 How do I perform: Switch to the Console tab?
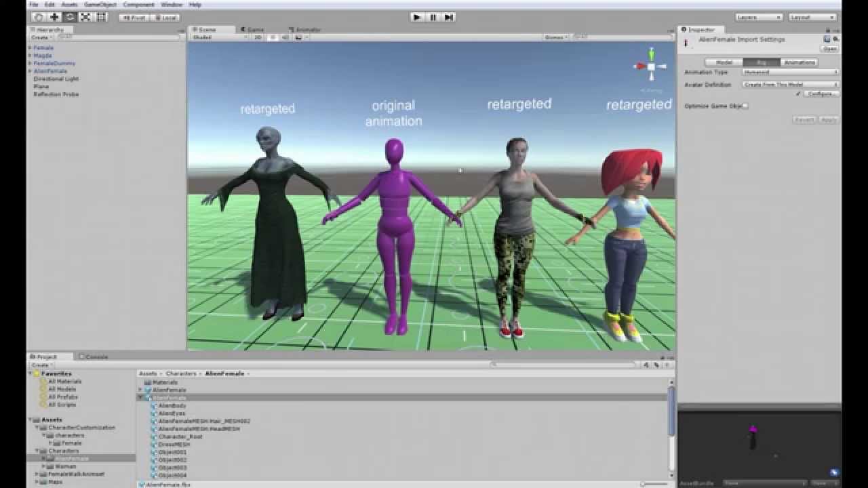(94, 357)
